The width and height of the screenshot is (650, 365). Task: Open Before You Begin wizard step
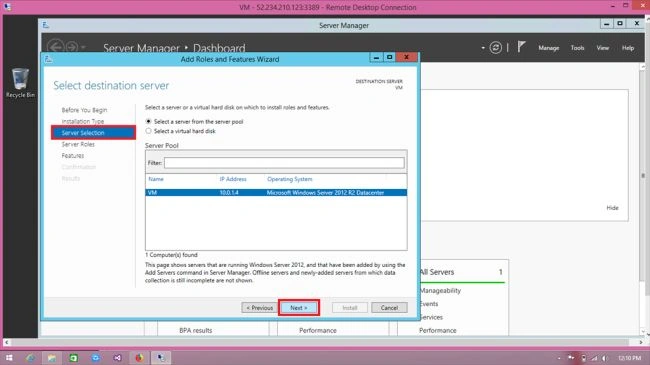(x=85, y=110)
